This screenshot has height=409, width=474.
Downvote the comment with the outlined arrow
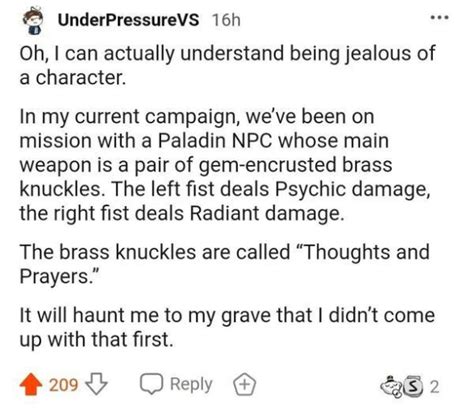point(96,384)
